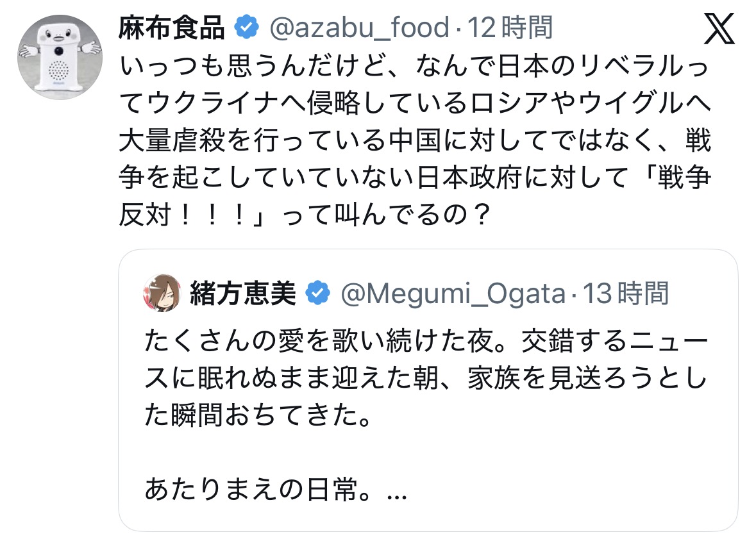The height and width of the screenshot is (539, 756).
Task: Open the 12時間 timestamp of the tweet
Action: (x=510, y=28)
